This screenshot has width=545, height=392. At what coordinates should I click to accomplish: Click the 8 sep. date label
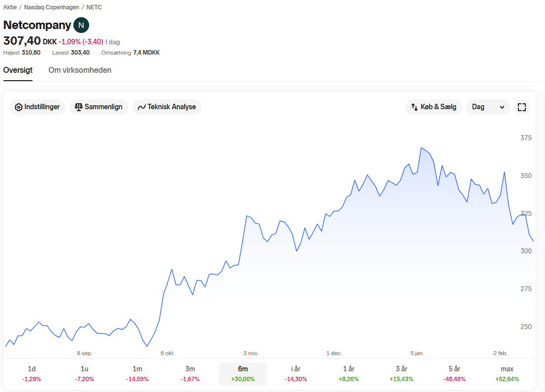[x=85, y=353]
